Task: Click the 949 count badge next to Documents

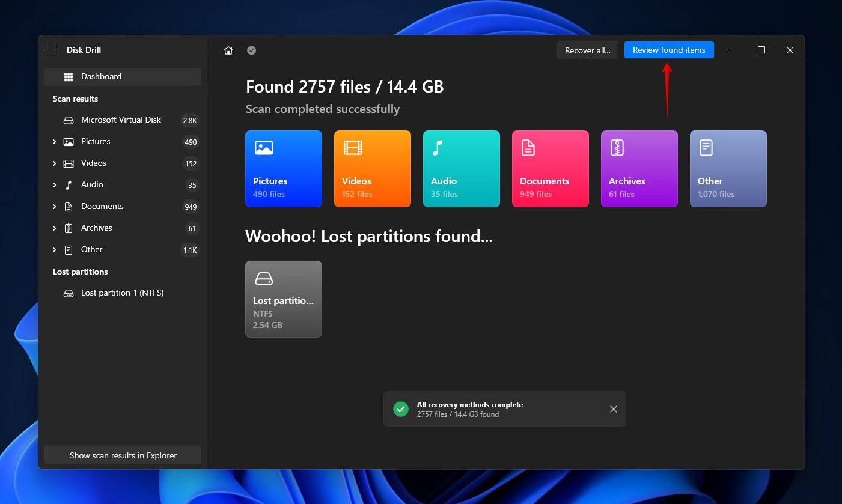Action: tap(191, 207)
